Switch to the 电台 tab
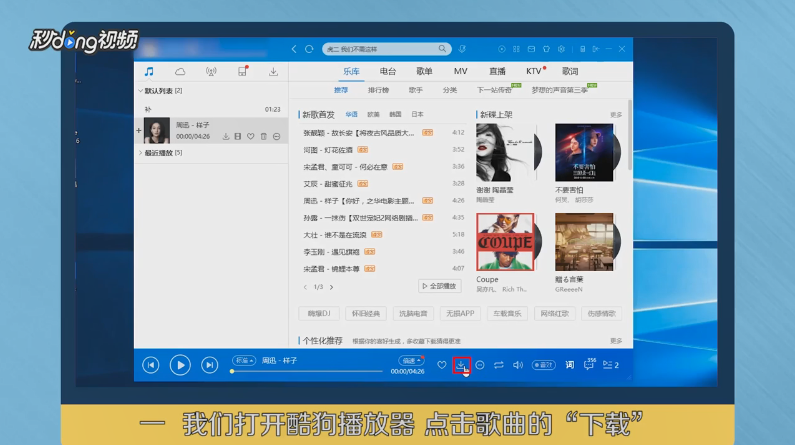 388,71
